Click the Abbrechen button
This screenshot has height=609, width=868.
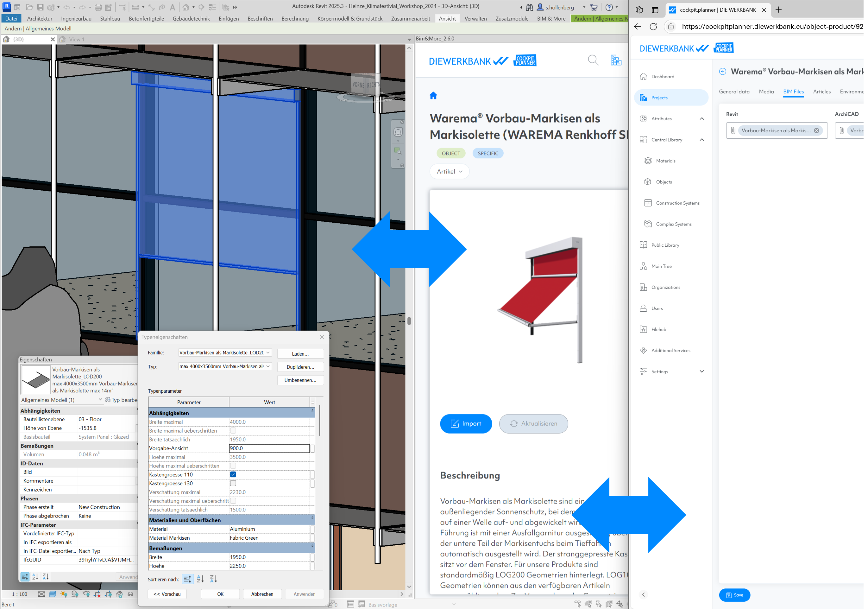pos(262,595)
